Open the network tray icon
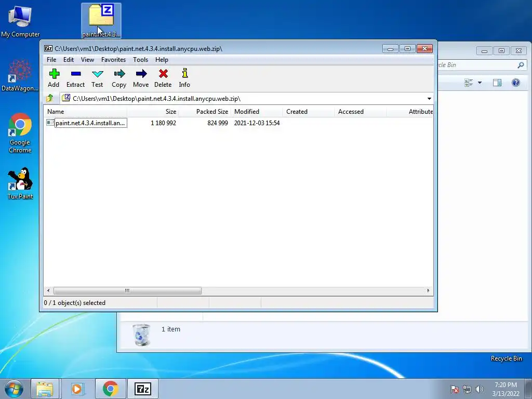 [467, 389]
